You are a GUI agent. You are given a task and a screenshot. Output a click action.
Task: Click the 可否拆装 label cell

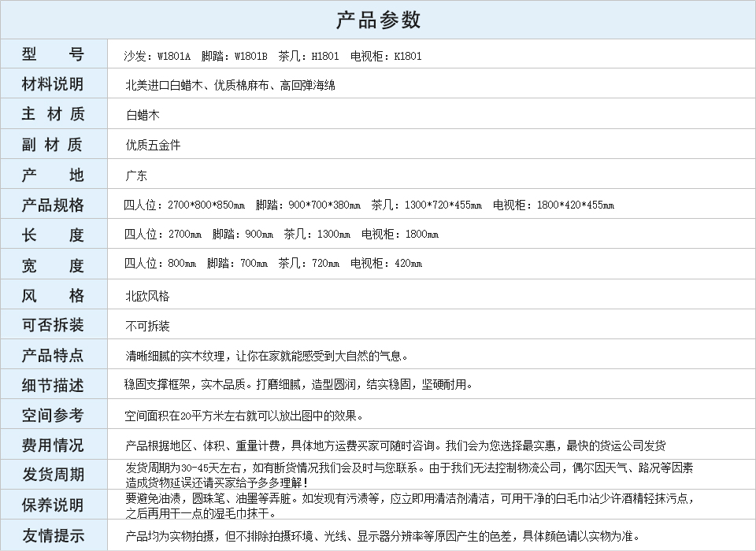(53, 325)
